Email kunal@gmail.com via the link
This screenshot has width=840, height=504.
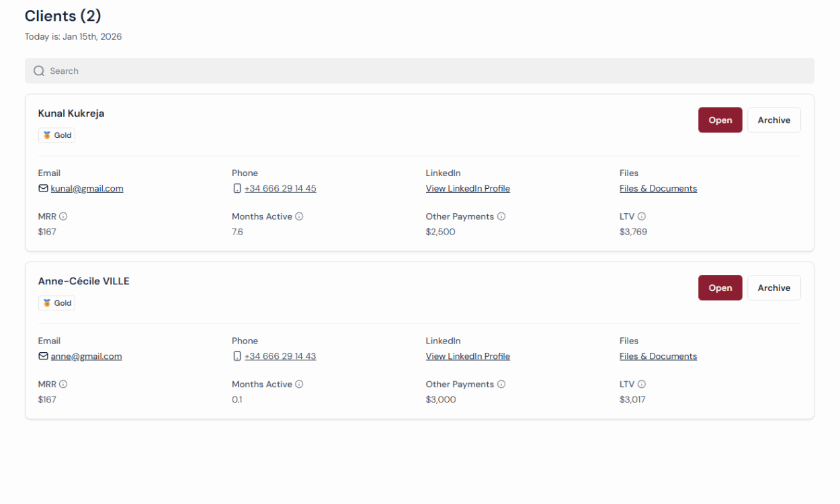tap(87, 189)
